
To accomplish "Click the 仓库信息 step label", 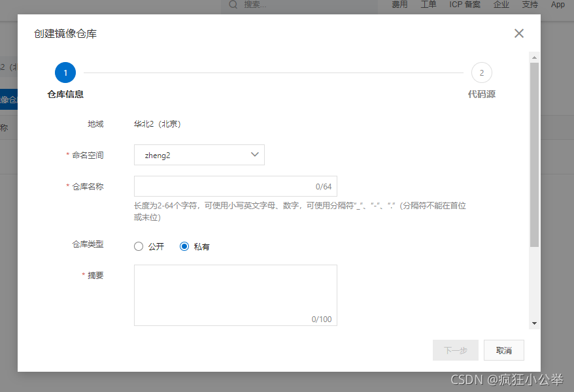I will [x=65, y=94].
